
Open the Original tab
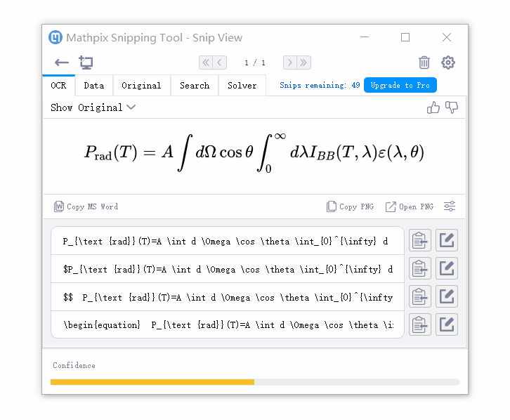point(141,86)
